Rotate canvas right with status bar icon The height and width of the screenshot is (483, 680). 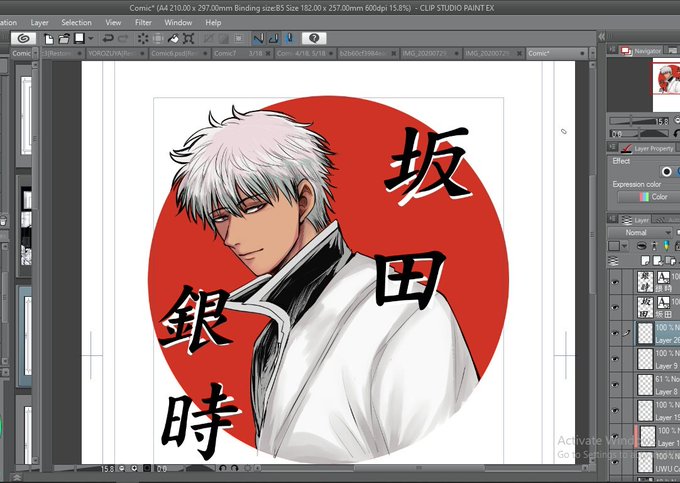[235, 469]
